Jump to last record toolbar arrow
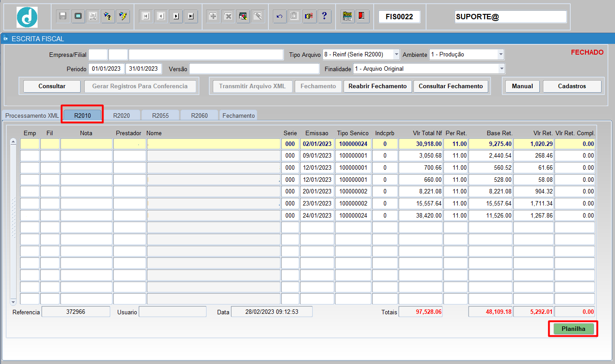The image size is (615, 364). click(190, 17)
